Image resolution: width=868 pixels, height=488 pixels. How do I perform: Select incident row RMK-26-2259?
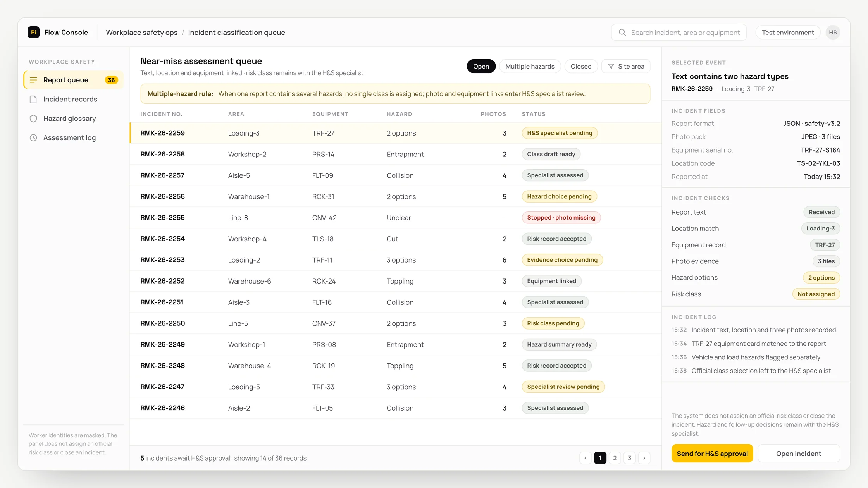(x=395, y=133)
